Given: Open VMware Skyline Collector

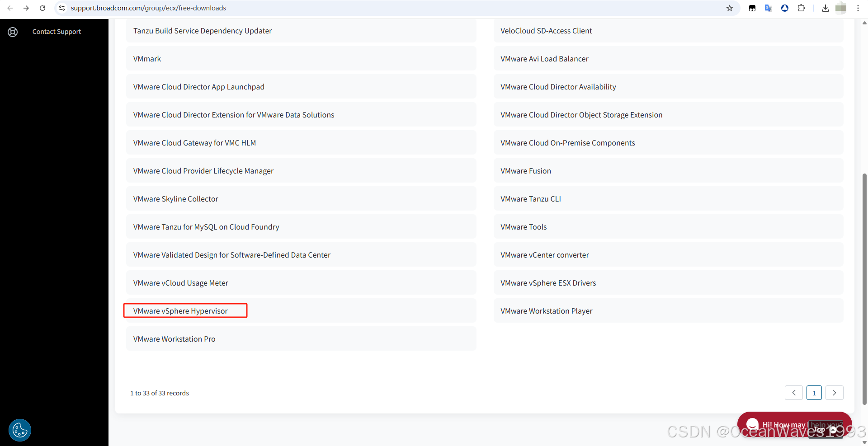Looking at the screenshot, I should [301, 199].
